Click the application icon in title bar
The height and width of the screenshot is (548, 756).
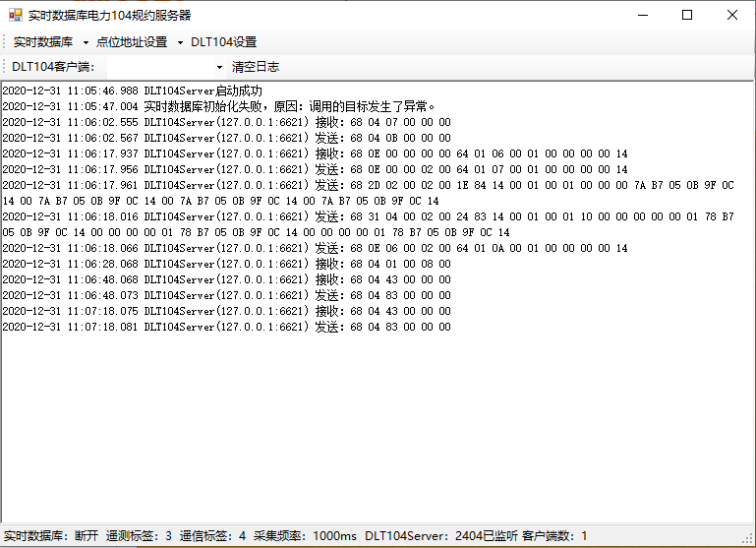[16, 15]
